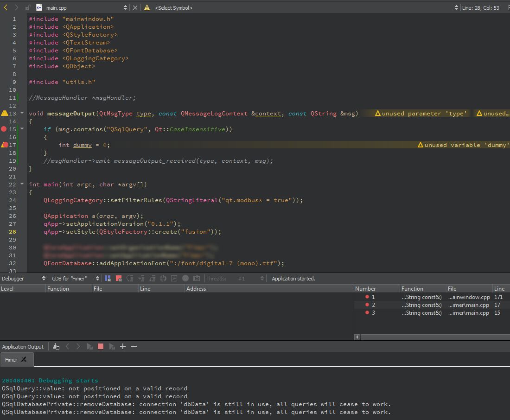
Task: Open the Debugger view selector dropdown
Action: 24,279
